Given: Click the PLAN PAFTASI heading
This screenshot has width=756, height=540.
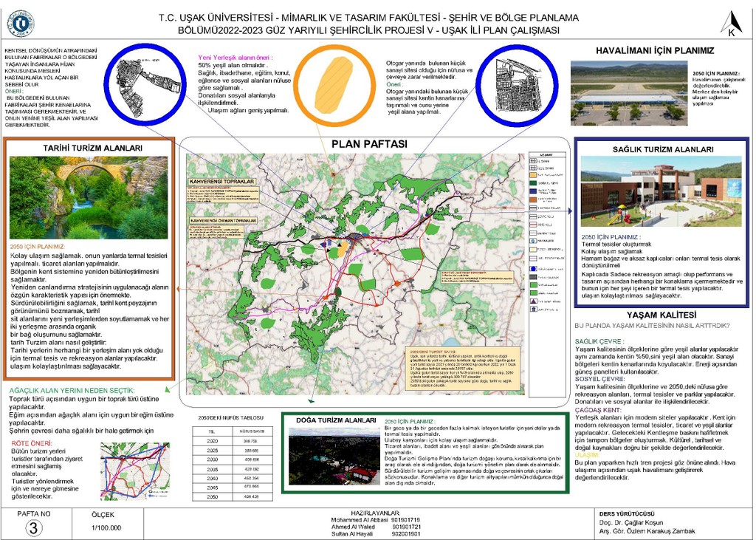Looking at the screenshot, I should pyautogui.click(x=369, y=144).
